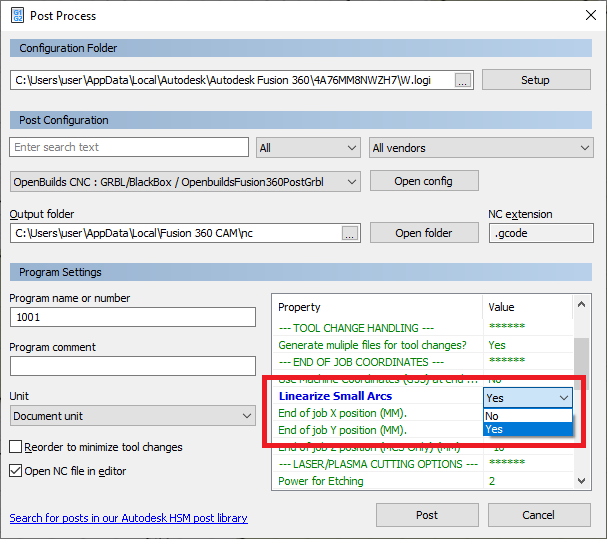This screenshot has width=607, height=539.
Task: Click the Post Process window title icon
Action: pyautogui.click(x=17, y=16)
